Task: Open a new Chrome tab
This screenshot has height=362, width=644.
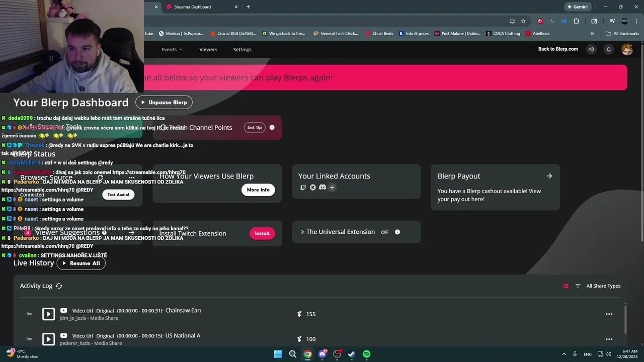Action: (248, 7)
